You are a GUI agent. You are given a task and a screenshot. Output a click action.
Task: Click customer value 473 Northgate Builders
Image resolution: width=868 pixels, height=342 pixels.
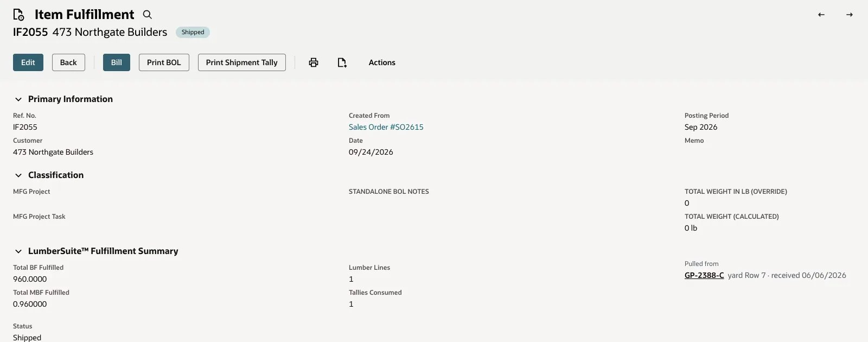click(53, 152)
